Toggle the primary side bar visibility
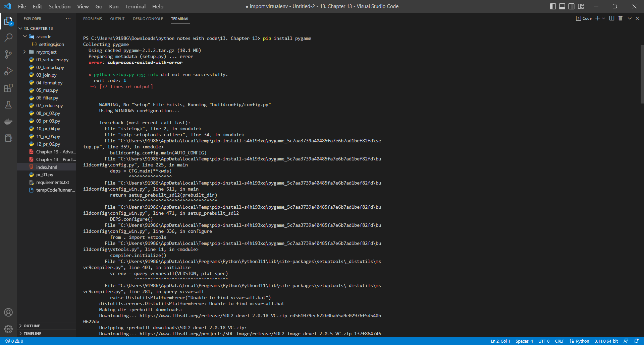This screenshot has height=345, width=644. (x=553, y=6)
